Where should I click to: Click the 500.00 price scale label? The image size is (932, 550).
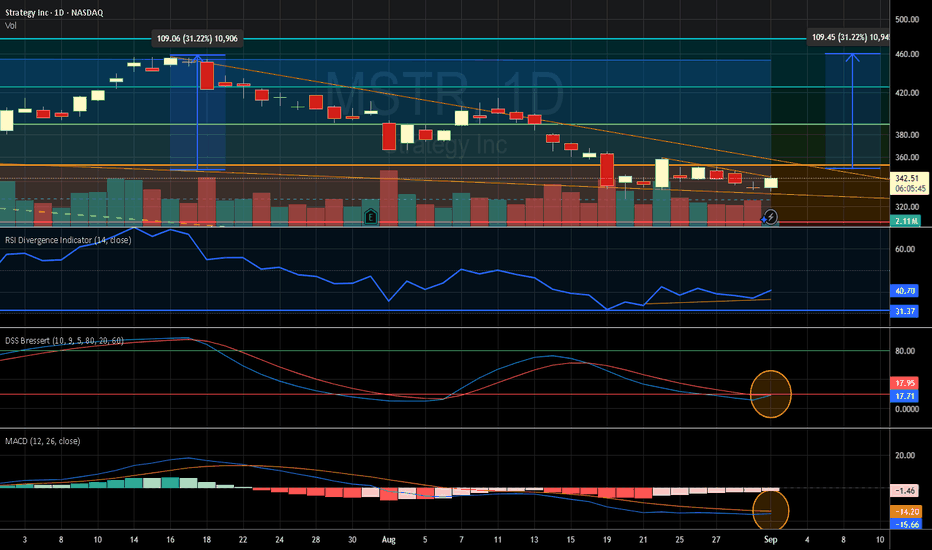(907, 20)
